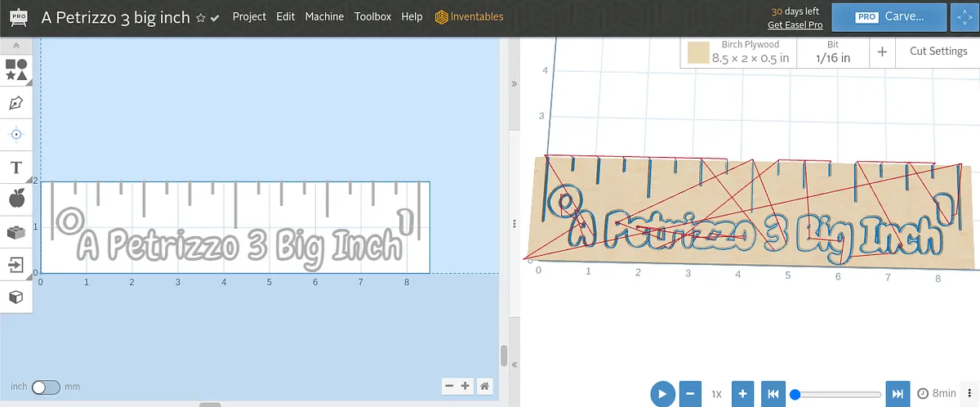The width and height of the screenshot is (980, 407).
Task: Open the Apps brick icon
Action: 16,232
